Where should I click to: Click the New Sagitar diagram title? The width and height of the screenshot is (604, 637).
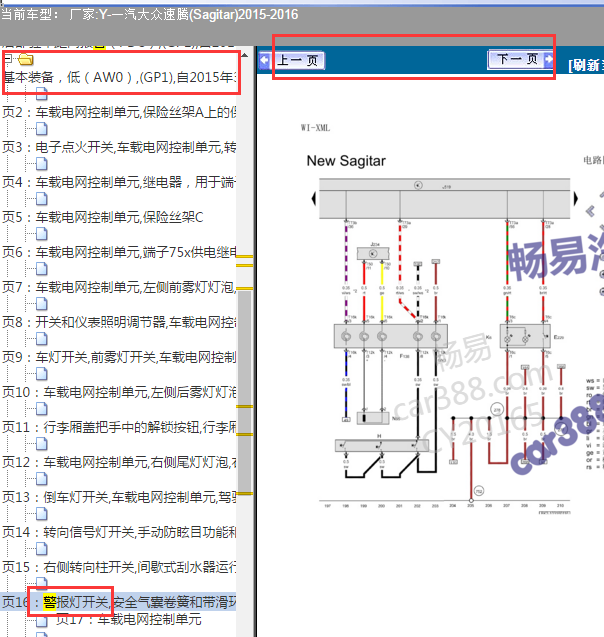click(x=346, y=161)
